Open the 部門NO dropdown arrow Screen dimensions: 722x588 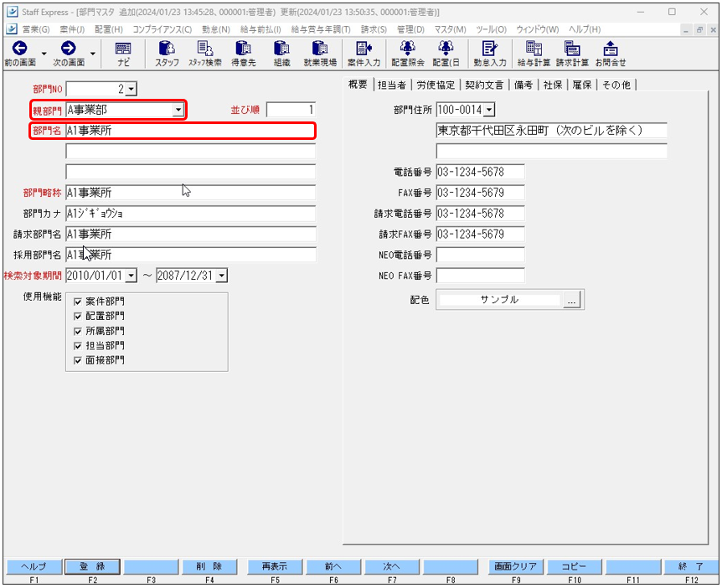pyautogui.click(x=132, y=89)
